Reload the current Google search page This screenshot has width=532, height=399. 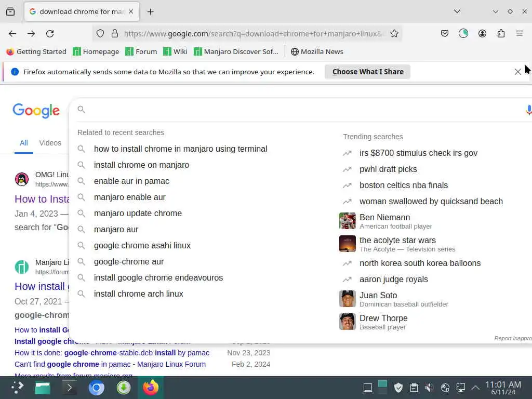(x=50, y=34)
